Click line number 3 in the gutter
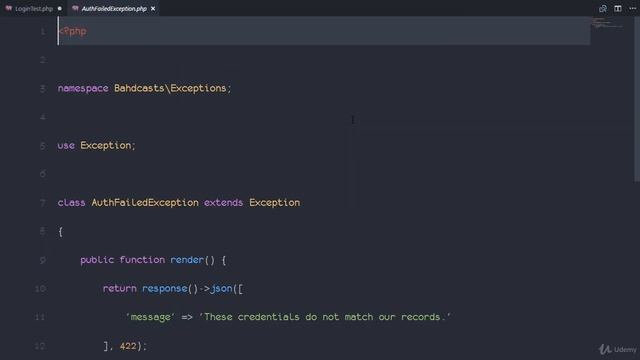Image resolution: width=640 pixels, height=360 pixels. pyautogui.click(x=43, y=89)
